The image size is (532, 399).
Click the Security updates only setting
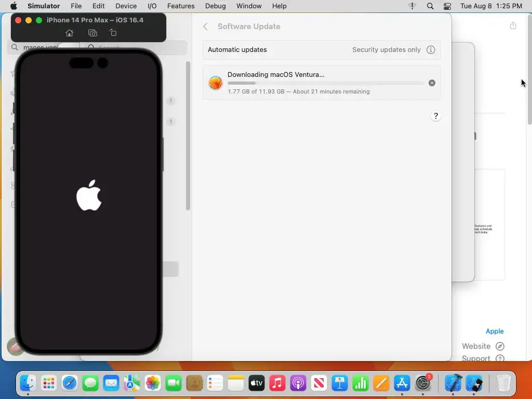[386, 49]
